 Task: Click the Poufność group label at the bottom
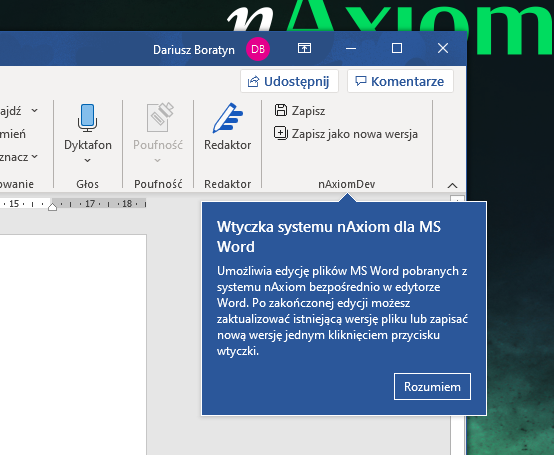[158, 184]
